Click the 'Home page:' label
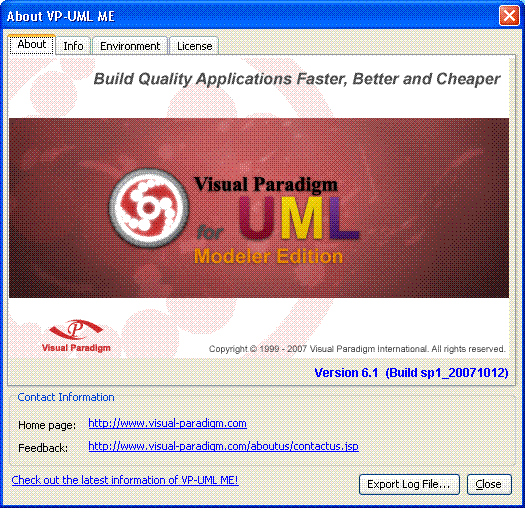 (x=47, y=425)
